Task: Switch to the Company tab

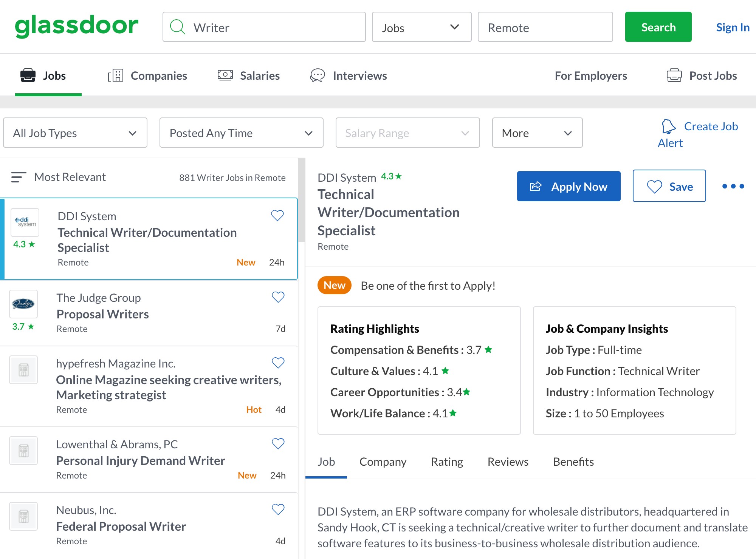Action: pyautogui.click(x=383, y=462)
